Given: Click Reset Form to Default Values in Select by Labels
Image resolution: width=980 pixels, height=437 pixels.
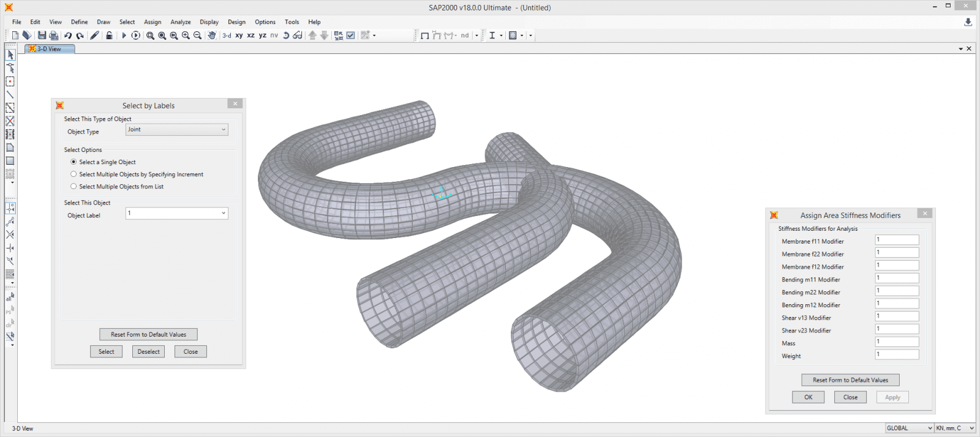Looking at the screenshot, I should coord(148,334).
